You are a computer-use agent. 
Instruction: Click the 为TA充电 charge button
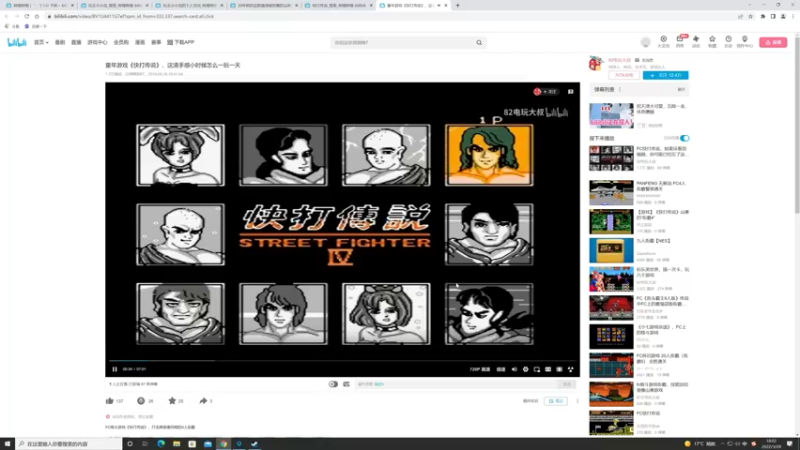click(624, 75)
